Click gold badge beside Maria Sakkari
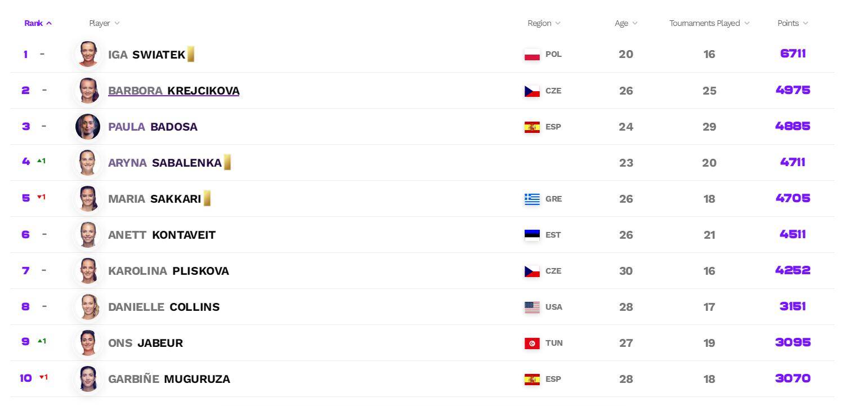The height and width of the screenshot is (406, 868). 207,198
